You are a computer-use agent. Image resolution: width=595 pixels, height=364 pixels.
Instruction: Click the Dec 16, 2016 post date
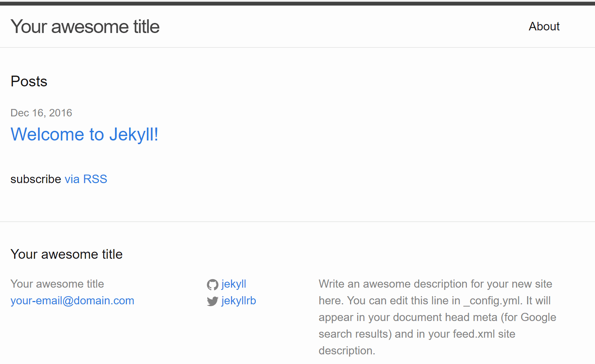(x=41, y=113)
